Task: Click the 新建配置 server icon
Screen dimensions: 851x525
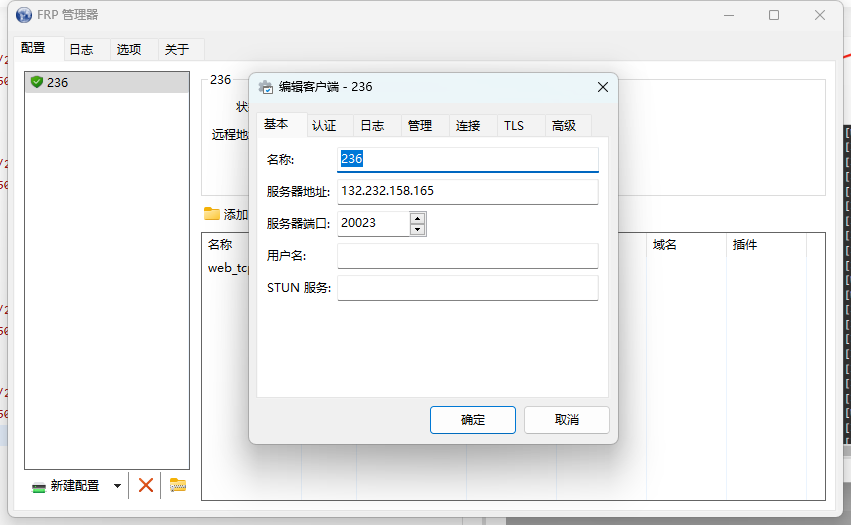Action: tap(39, 486)
